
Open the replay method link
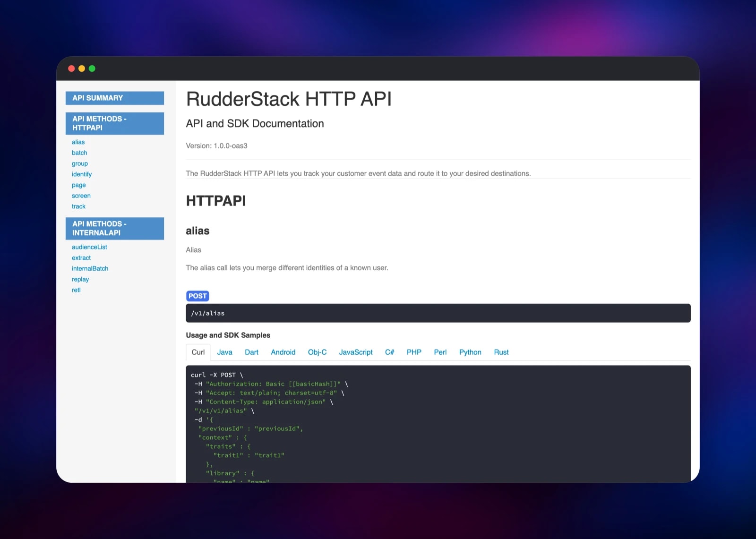80,279
